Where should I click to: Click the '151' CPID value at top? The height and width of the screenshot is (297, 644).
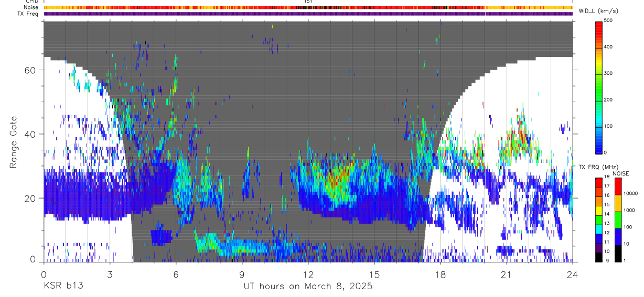point(308,2)
